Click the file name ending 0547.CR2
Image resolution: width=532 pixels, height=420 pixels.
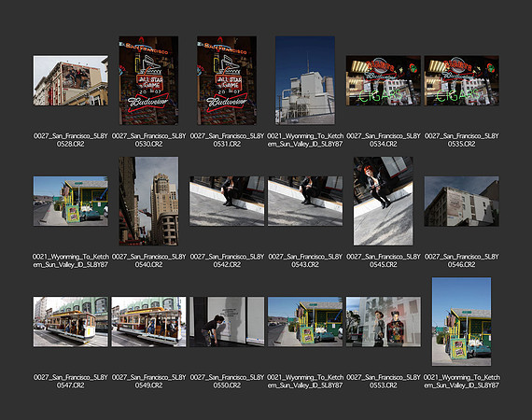pos(71,382)
